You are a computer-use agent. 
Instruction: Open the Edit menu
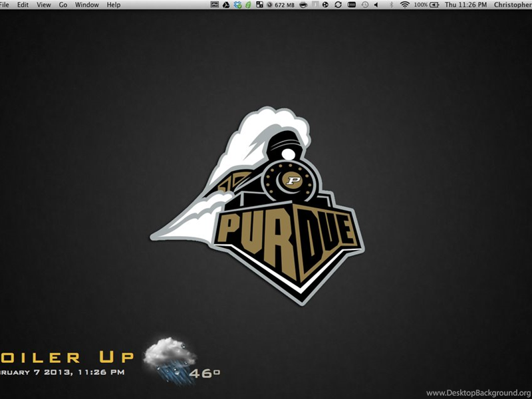23,5
